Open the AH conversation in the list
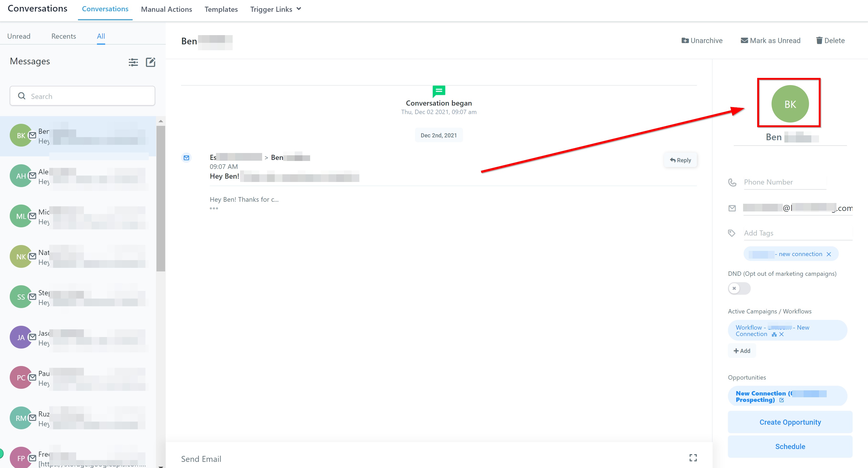The image size is (868, 468). (78, 176)
